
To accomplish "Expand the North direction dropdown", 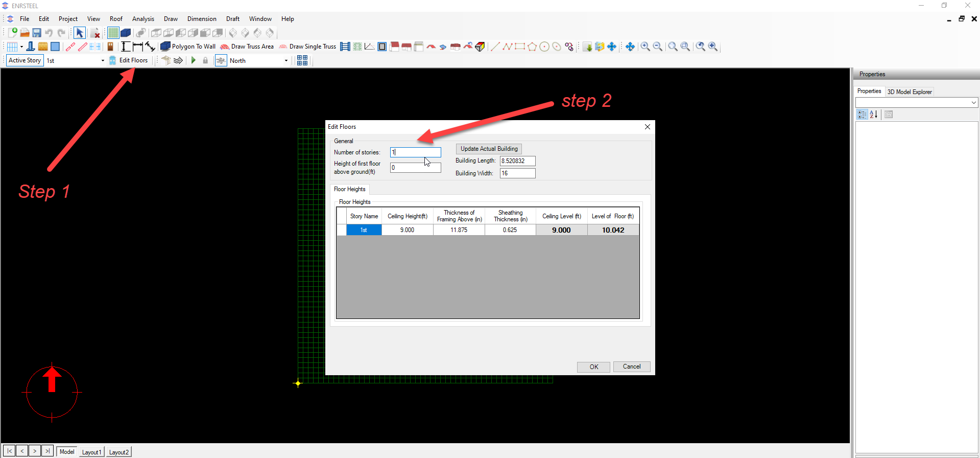I will pyautogui.click(x=286, y=60).
